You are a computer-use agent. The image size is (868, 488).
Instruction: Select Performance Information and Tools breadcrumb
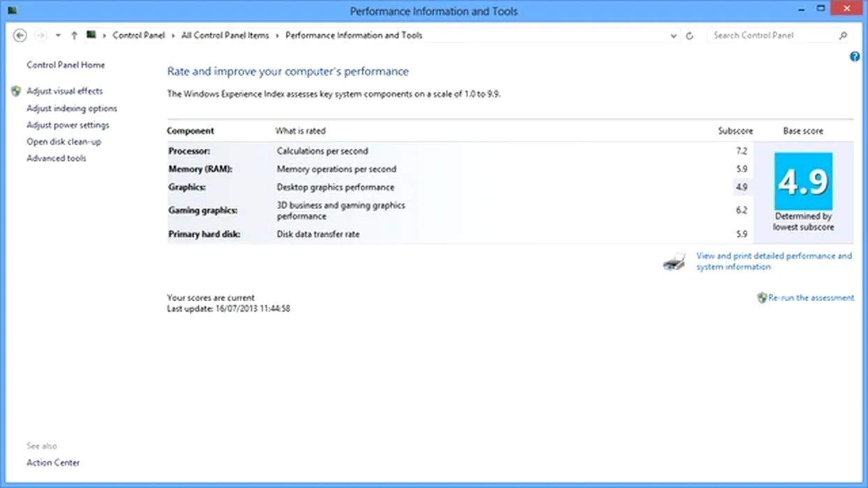tap(354, 36)
